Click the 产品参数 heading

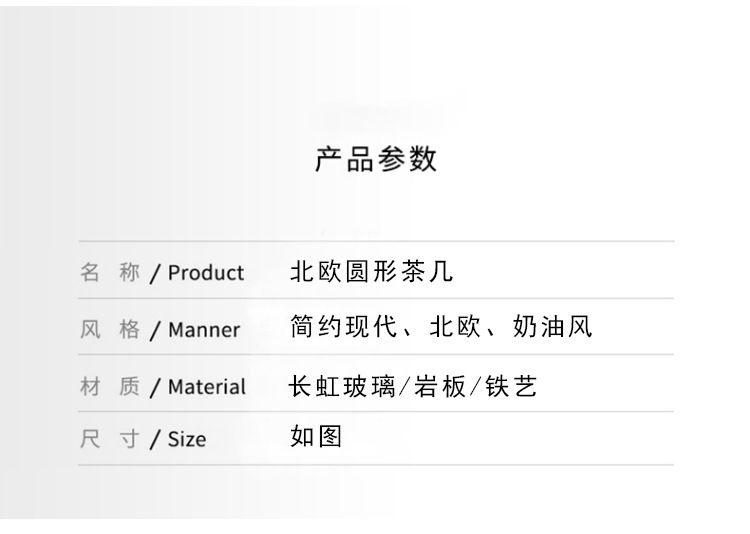tap(376, 159)
